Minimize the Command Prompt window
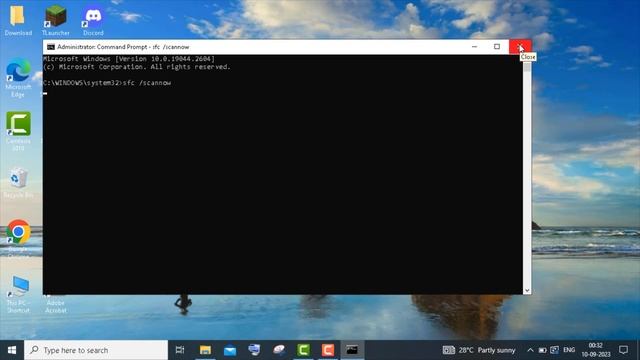This screenshot has height=360, width=640. click(474, 47)
